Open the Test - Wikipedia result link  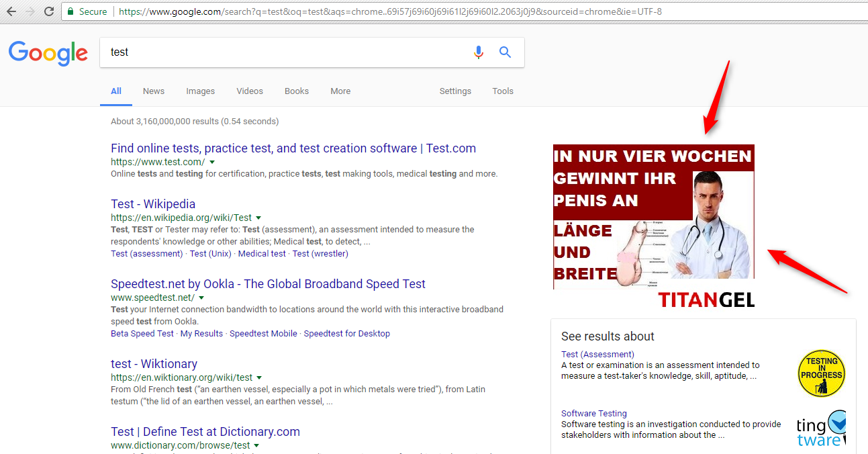(153, 204)
